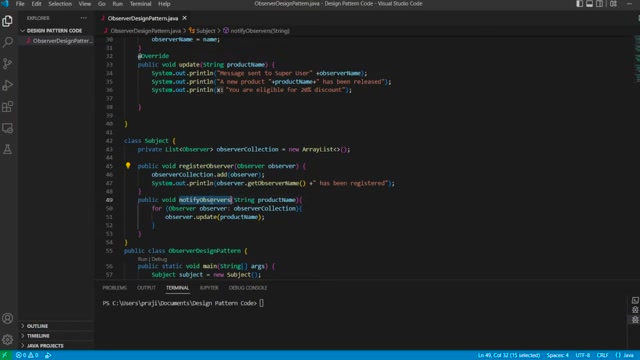This screenshot has width=640, height=360.
Task: Switch to the OUTPUT panel tab
Action: coord(146,288)
